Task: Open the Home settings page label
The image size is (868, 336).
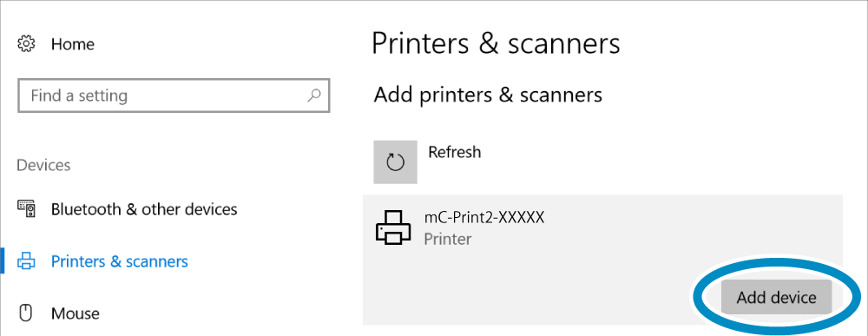Action: click(x=73, y=43)
